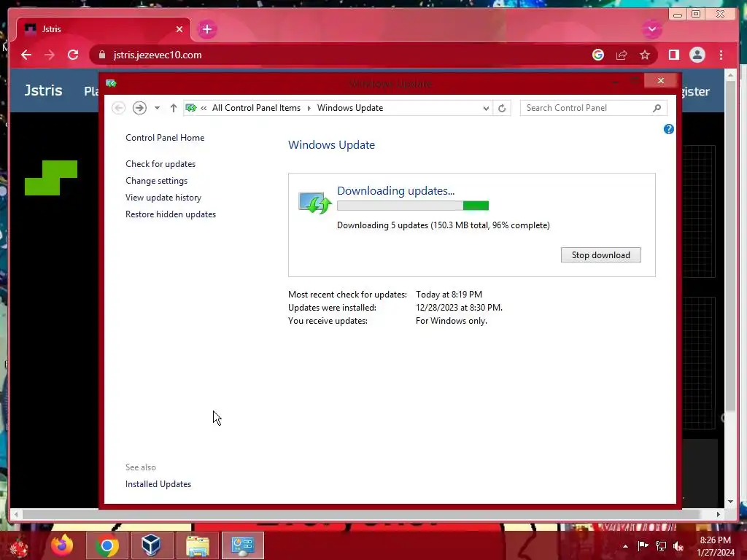747x560 pixels.
Task: Open Installed Updates link
Action: [158, 484]
